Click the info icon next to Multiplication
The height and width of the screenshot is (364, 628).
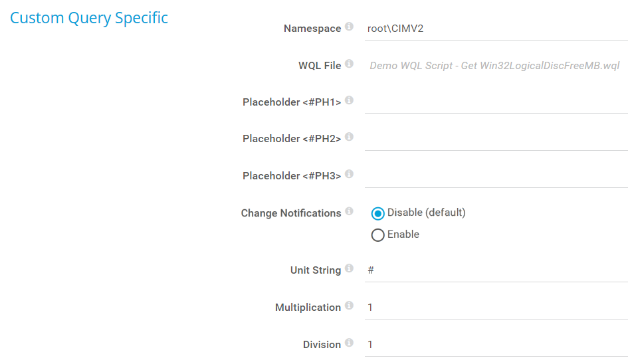coord(349,306)
